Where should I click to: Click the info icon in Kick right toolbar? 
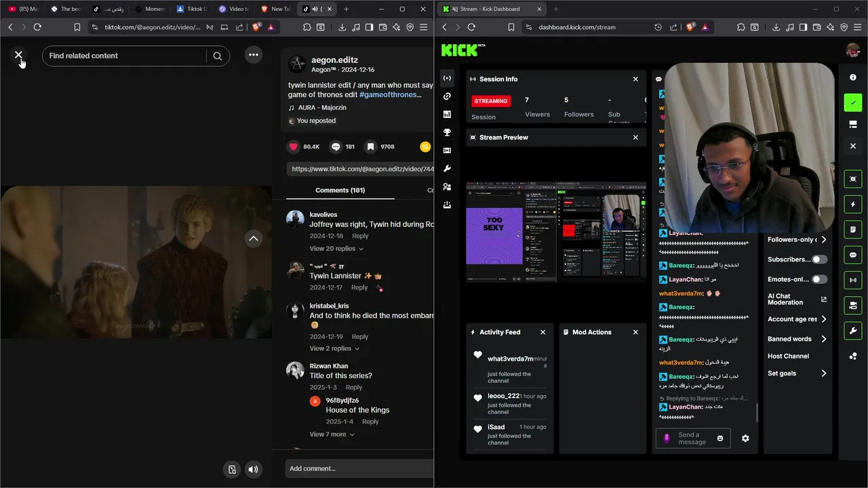853,77
